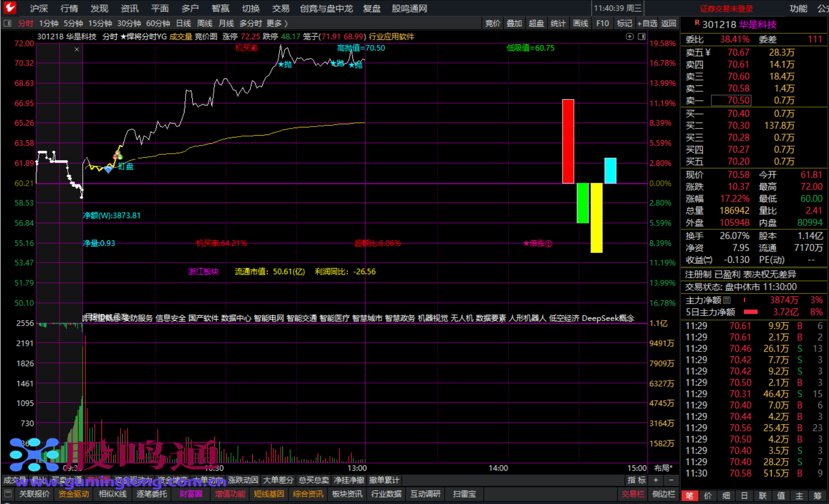Screen dimensions: 829x504
Task: Click the +自选 add to watchlist button
Action: (647, 23)
